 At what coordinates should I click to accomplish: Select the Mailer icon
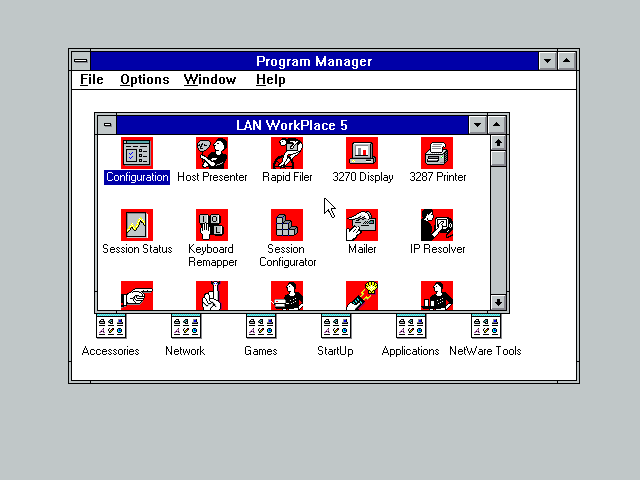click(362, 225)
